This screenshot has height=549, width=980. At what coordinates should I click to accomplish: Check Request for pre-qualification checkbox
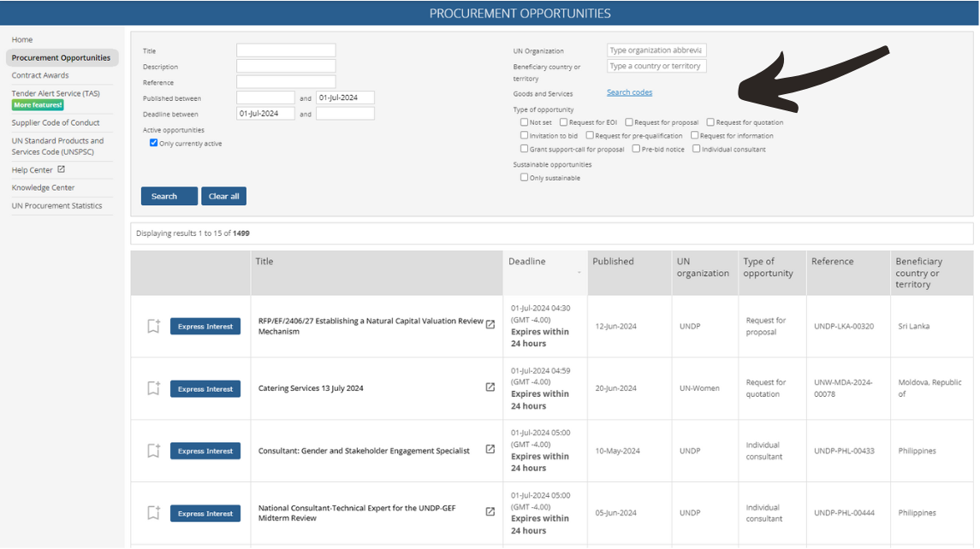pos(590,135)
